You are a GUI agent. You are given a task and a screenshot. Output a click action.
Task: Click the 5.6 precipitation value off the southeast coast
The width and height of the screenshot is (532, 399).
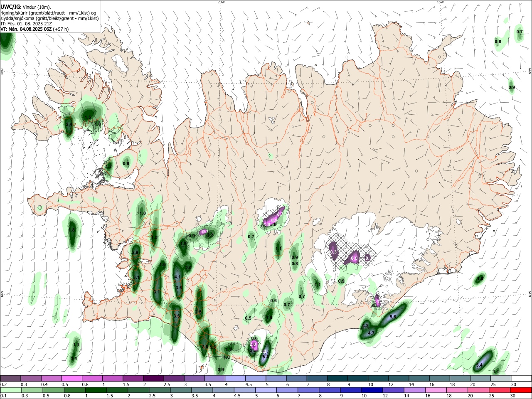coord(393,317)
